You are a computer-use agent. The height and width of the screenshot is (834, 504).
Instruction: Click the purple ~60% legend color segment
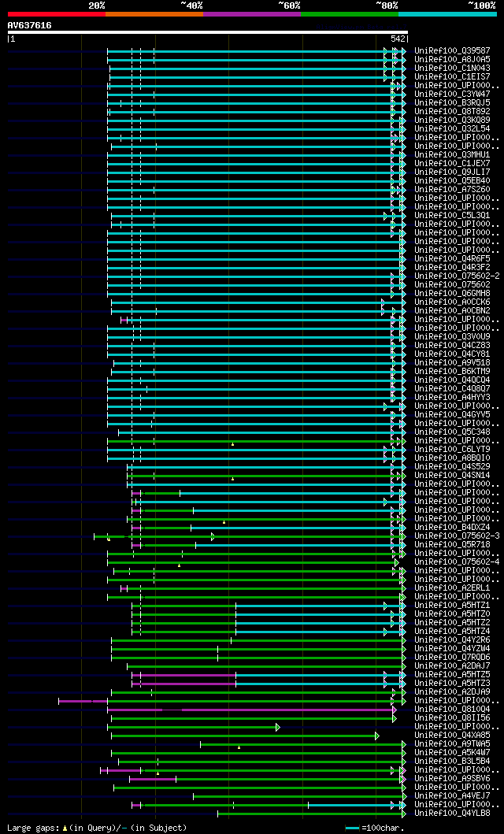pyautogui.click(x=252, y=14)
